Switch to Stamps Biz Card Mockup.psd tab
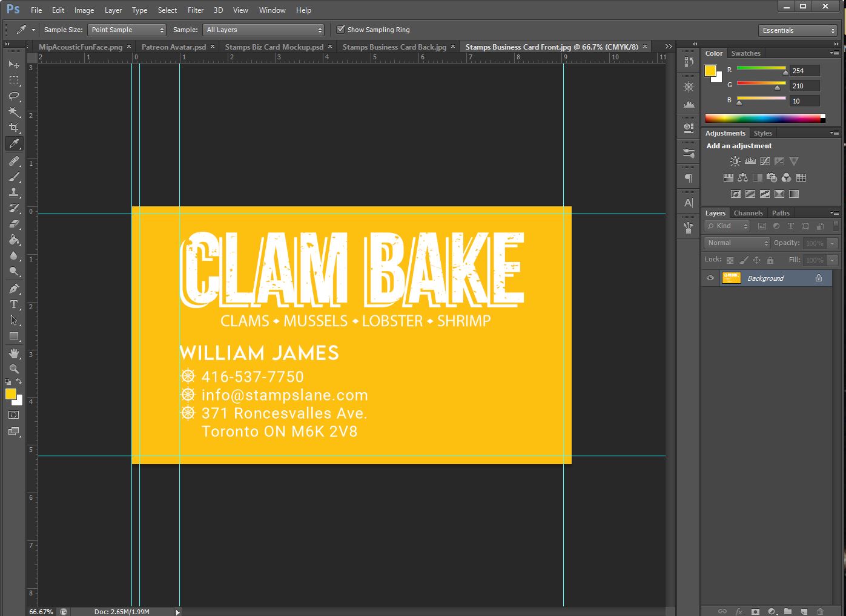 point(274,47)
